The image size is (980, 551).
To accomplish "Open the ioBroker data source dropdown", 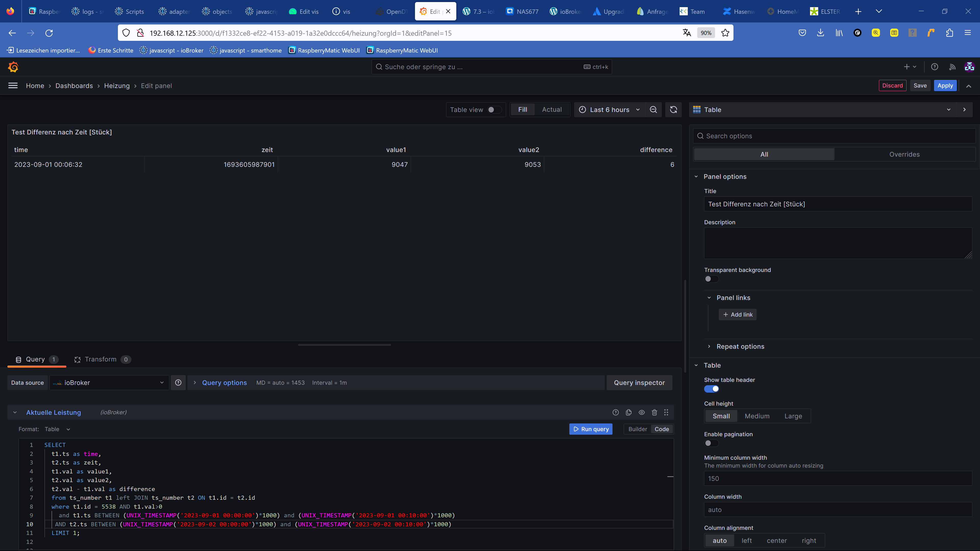I will pos(109,383).
